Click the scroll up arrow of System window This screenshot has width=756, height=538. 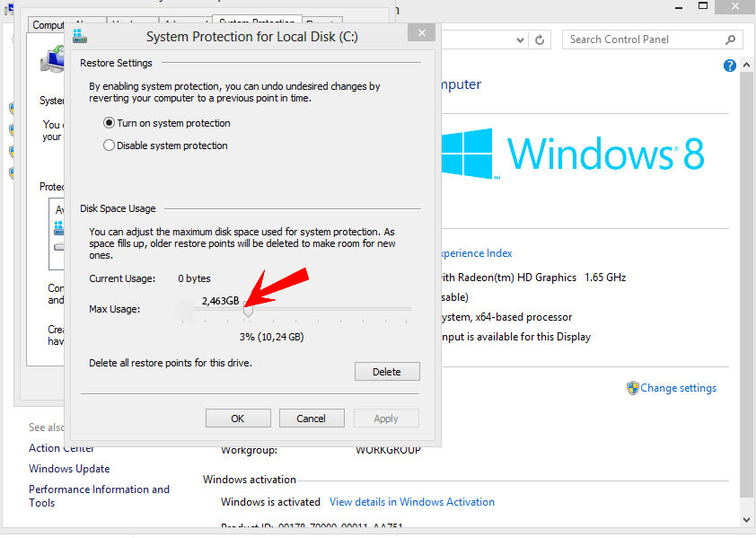pyautogui.click(x=746, y=64)
